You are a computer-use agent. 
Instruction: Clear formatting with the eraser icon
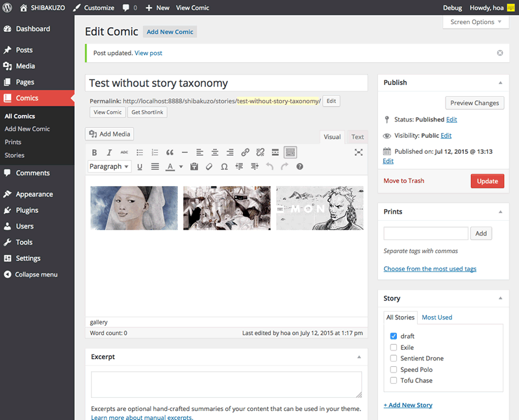pyautogui.click(x=209, y=167)
